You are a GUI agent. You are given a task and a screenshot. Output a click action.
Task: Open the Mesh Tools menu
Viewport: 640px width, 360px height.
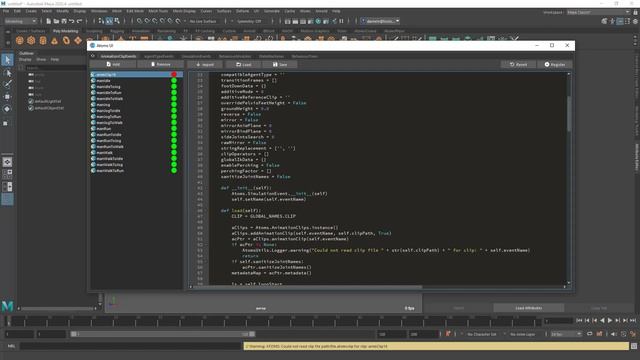point(158,11)
